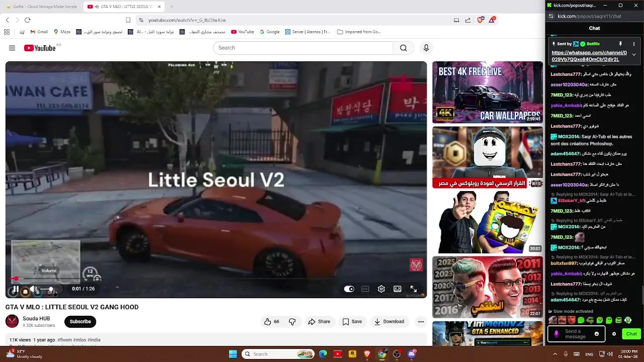Screen dimensions: 644x362
Task: Click the Send a message chat input
Action: point(576,334)
